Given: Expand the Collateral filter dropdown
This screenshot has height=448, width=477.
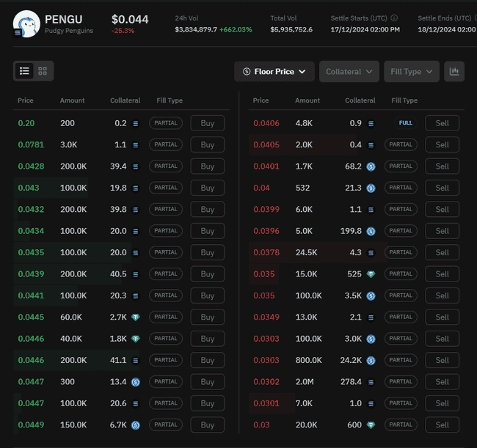Looking at the screenshot, I should [x=349, y=71].
